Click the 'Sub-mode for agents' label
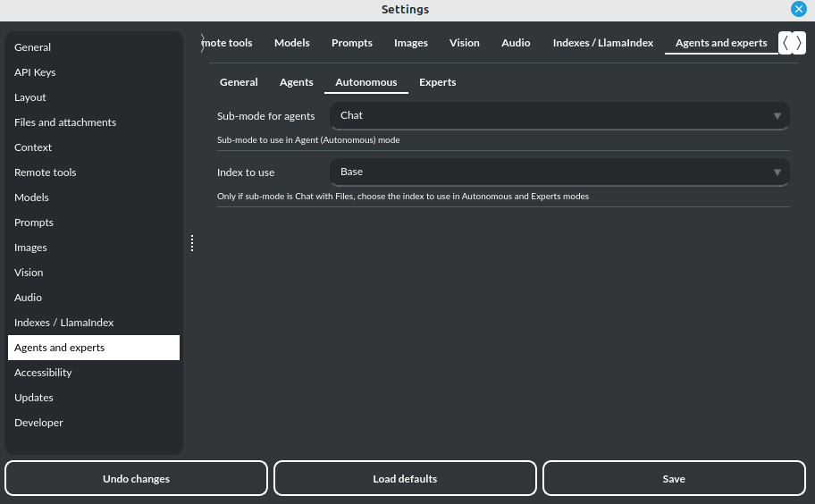815x504 pixels. (265, 116)
